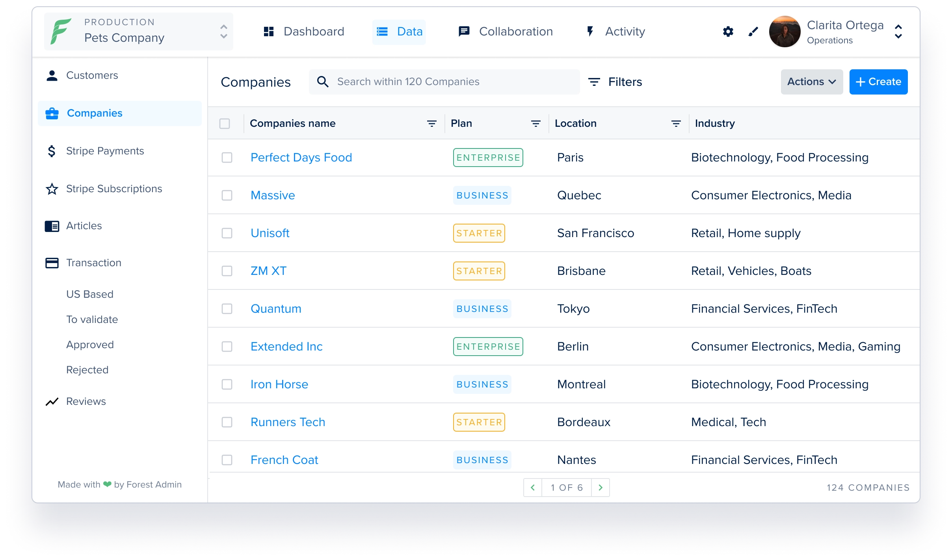
Task: Expand the Actions dropdown
Action: click(812, 82)
